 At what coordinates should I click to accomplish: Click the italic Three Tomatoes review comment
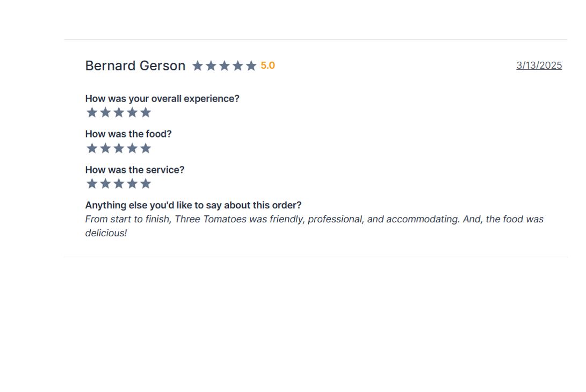click(314, 226)
